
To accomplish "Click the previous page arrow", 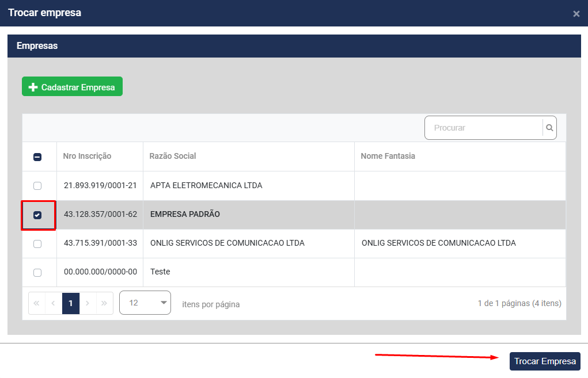I will click(x=54, y=303).
